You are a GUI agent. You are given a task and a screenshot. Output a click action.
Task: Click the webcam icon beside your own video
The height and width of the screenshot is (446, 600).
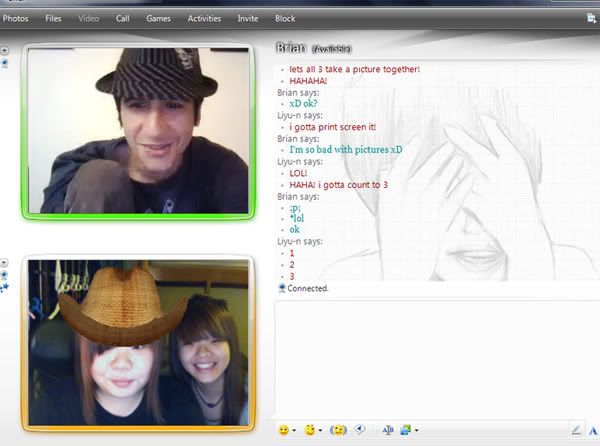[x=4, y=275]
